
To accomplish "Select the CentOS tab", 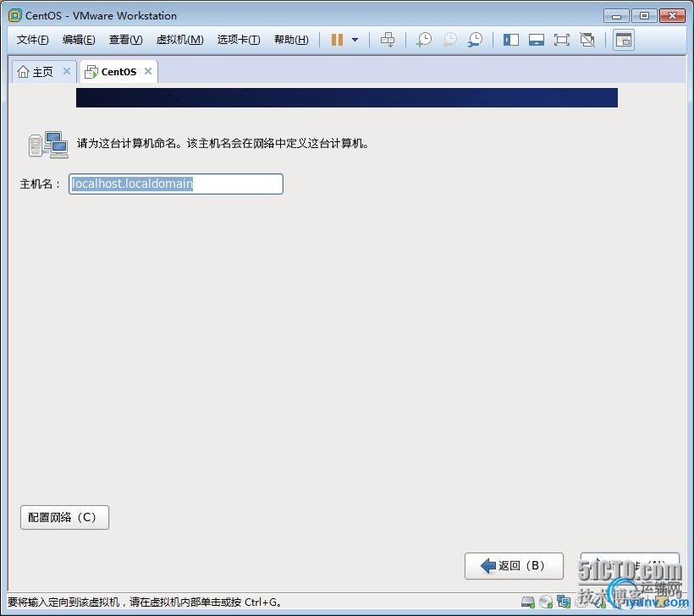I will (x=118, y=72).
